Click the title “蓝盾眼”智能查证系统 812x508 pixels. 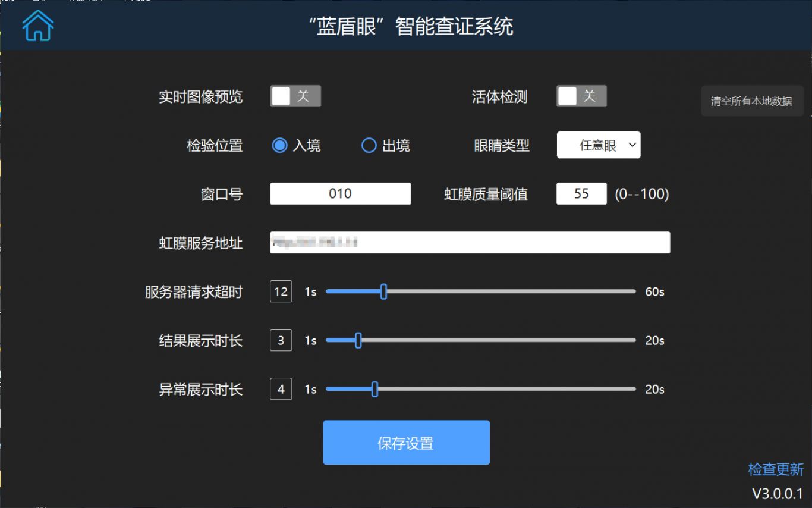(x=411, y=26)
